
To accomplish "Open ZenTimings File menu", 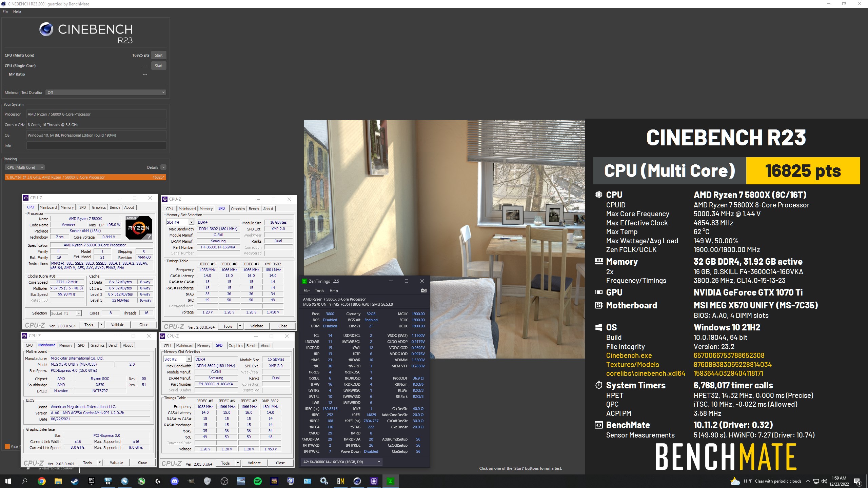I will click(307, 291).
